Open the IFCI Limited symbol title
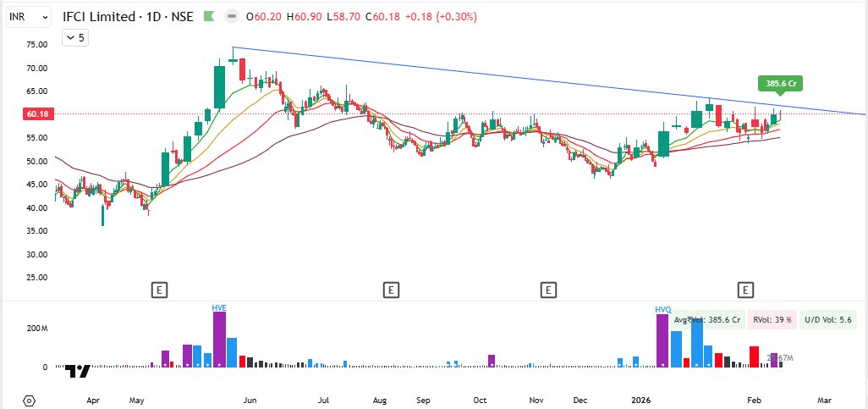 click(128, 17)
